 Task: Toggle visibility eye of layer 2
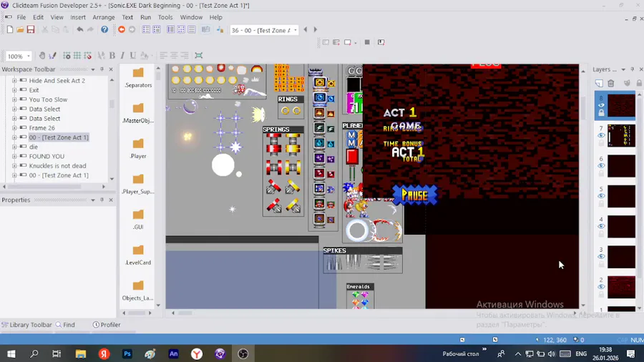click(601, 287)
